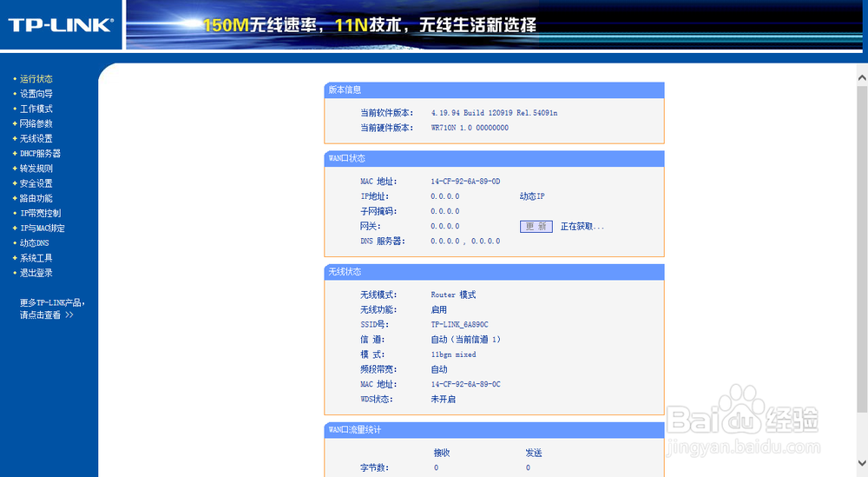This screenshot has width=868, height=477.
Task: Click 正在获取... status text
Action: (582, 227)
